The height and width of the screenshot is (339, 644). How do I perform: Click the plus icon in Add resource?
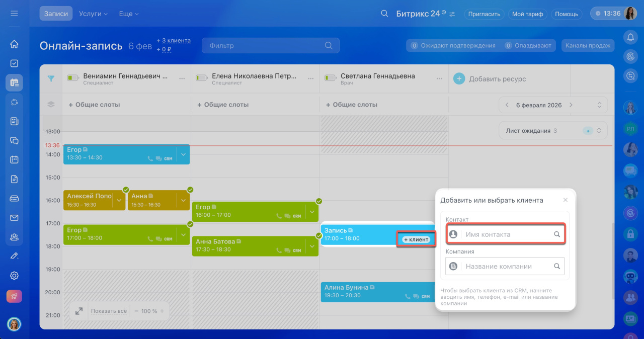click(x=459, y=78)
